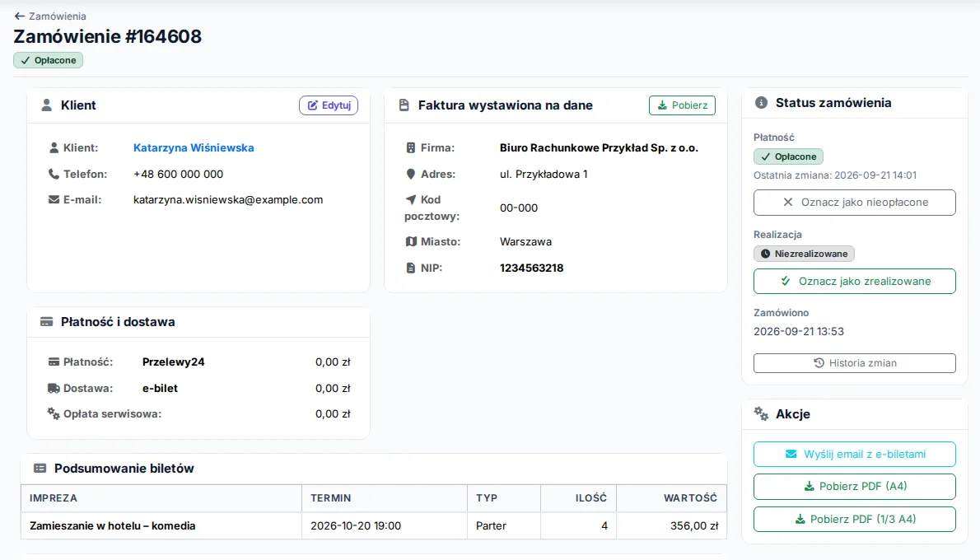Click the phone icon next to Telefon

pos(54,175)
